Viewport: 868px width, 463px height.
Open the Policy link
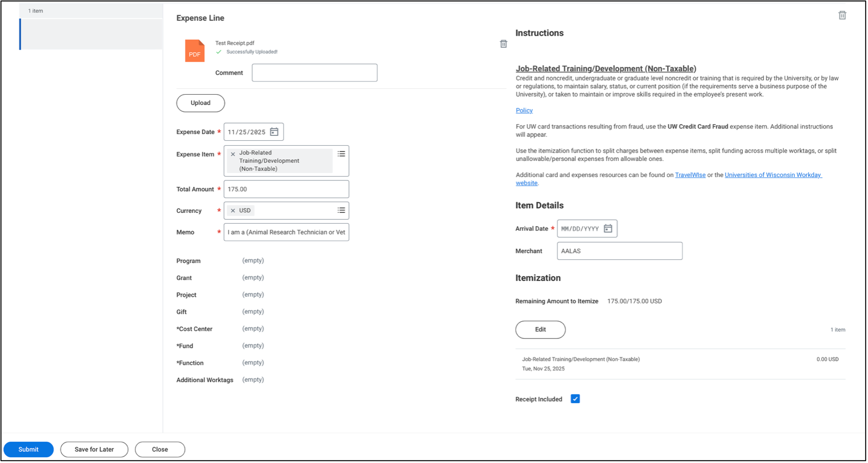coord(524,110)
